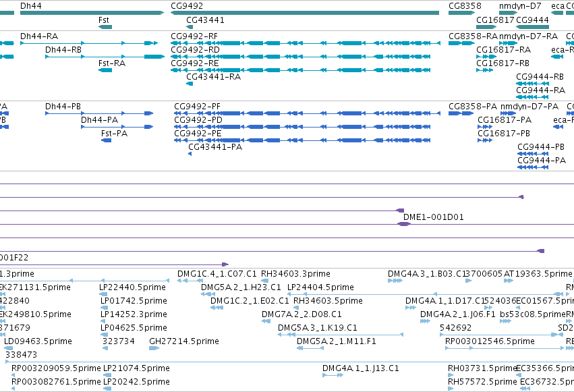Select protein CG9492-PF
The height and width of the screenshot is (392, 574).
coord(307,113)
